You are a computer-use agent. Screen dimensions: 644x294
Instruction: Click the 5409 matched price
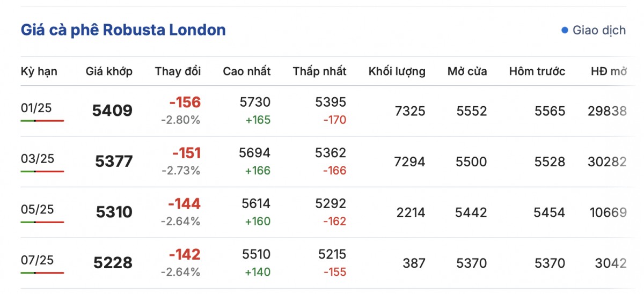pos(112,111)
